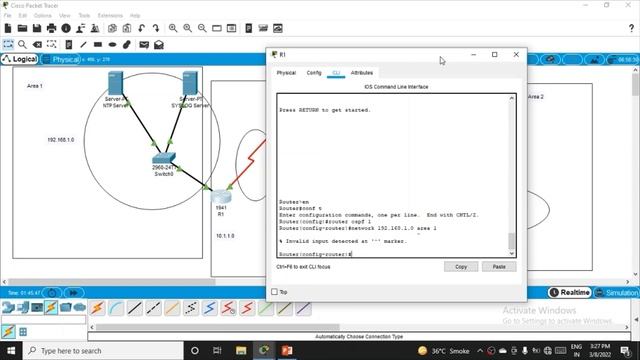The height and width of the screenshot is (360, 640).
Task: Click the Fast Forward Time button
Action: [74, 293]
